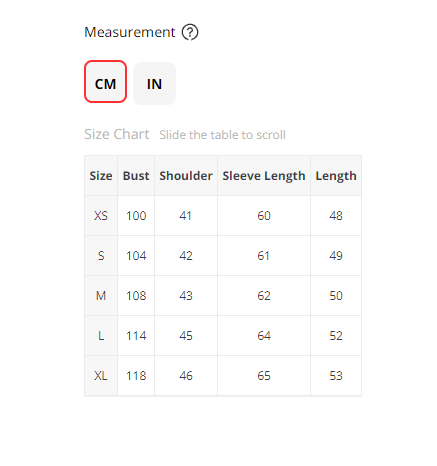Click shoulder value 45 for L
The height and width of the screenshot is (466, 437).
click(x=186, y=336)
